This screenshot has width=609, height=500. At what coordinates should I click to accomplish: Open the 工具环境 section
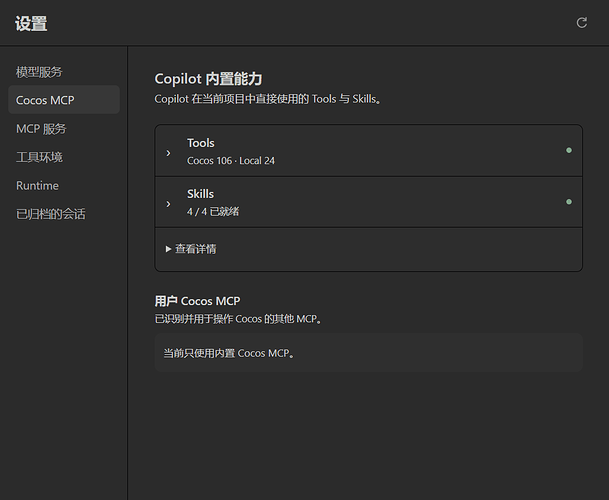[x=39, y=157]
